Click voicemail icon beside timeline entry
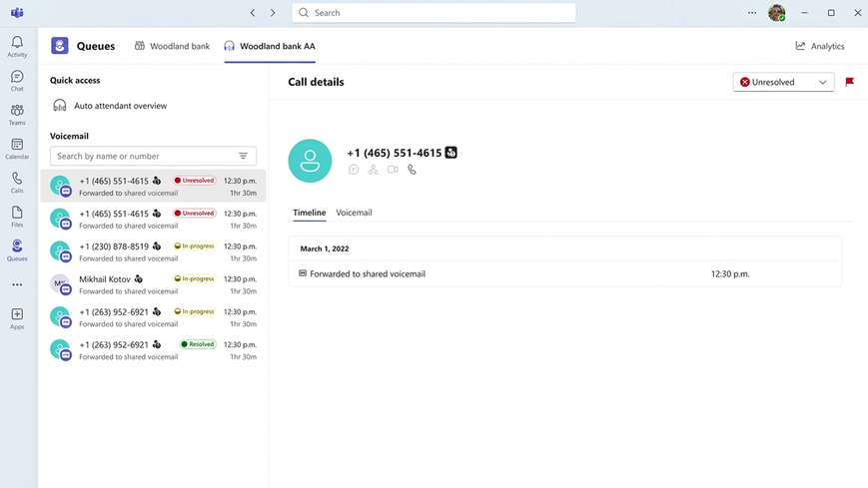 [303, 273]
